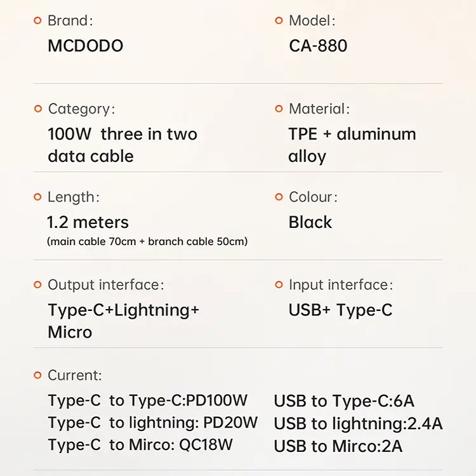Click the orange bullet beside Model
The image size is (476, 476).
(279, 21)
